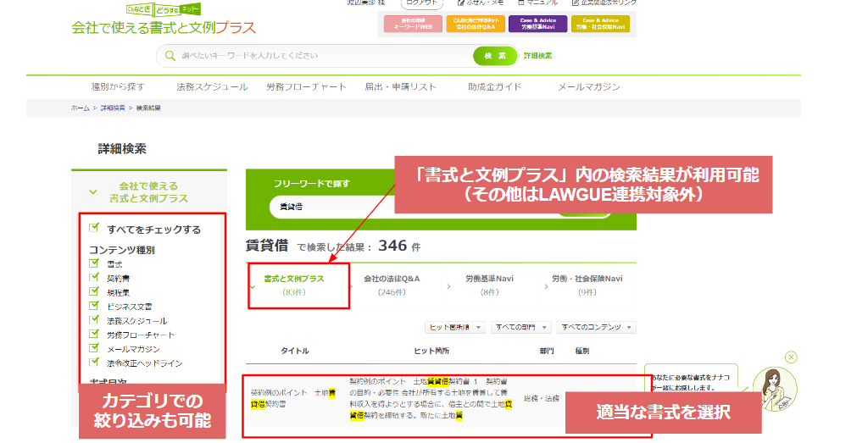The width and height of the screenshot is (868, 443).
Task: Open the 会社の法律Q&A orange banner
Action: pos(475,24)
